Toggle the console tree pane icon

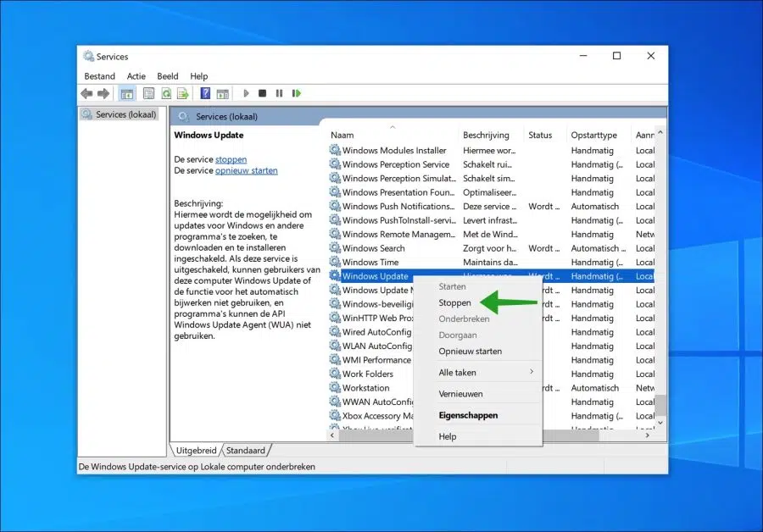127,93
